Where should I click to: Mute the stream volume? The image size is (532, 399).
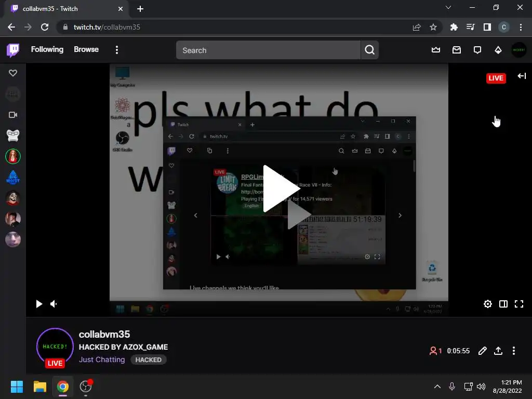click(54, 304)
